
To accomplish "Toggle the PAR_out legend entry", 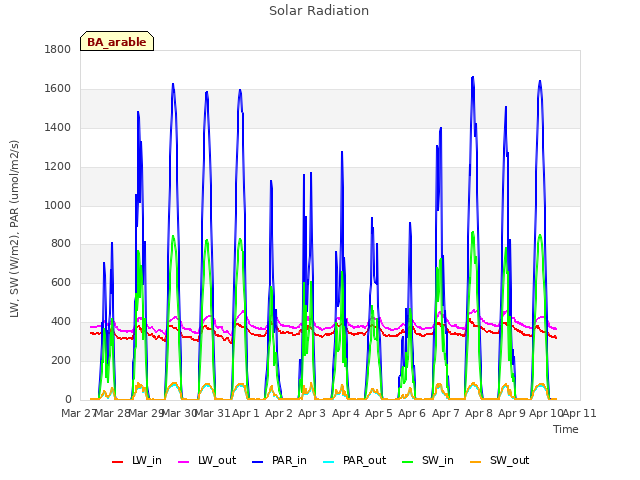I will click(x=354, y=460).
